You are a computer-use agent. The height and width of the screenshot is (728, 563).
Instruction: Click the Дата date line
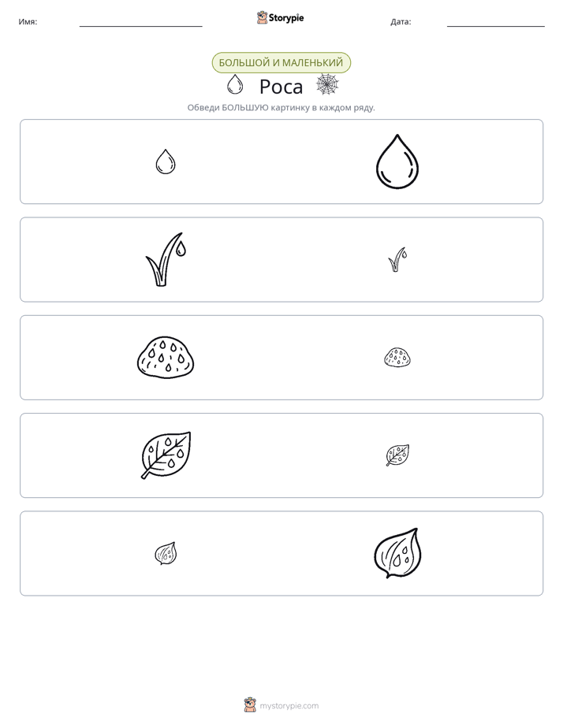496,25
